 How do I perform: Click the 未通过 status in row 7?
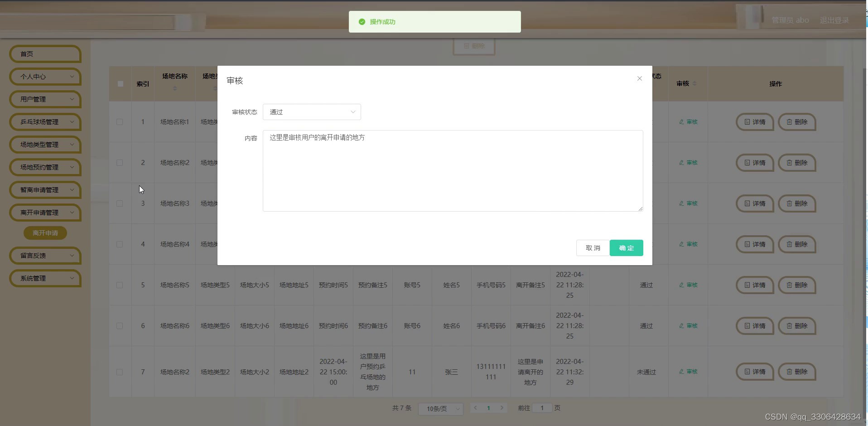point(646,372)
